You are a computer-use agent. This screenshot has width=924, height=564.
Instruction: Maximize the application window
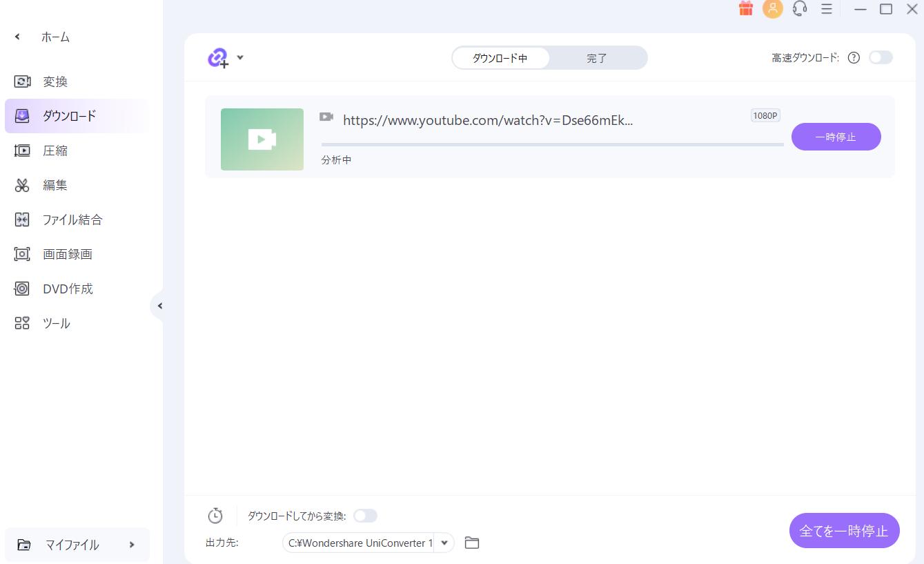(886, 9)
